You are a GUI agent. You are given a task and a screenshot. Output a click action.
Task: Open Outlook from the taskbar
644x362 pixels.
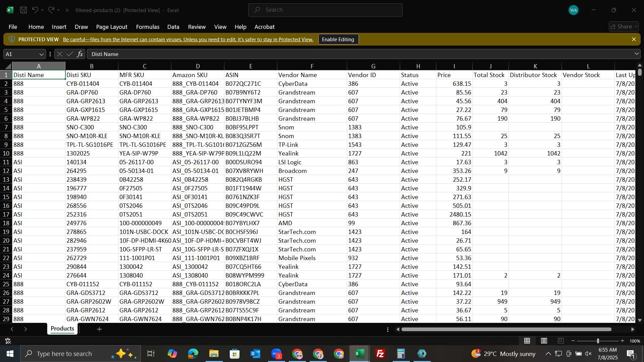tap(256, 354)
